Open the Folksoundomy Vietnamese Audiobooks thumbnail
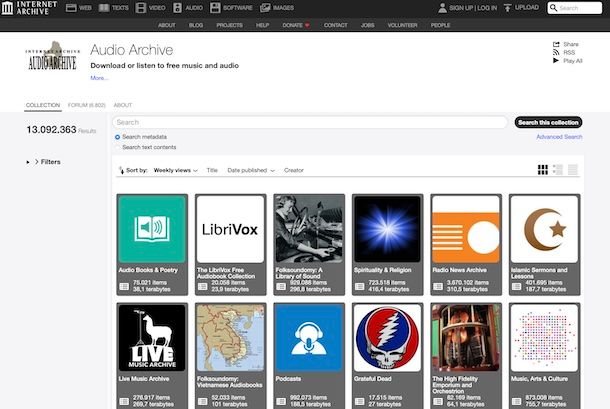The image size is (610, 409). (230, 338)
